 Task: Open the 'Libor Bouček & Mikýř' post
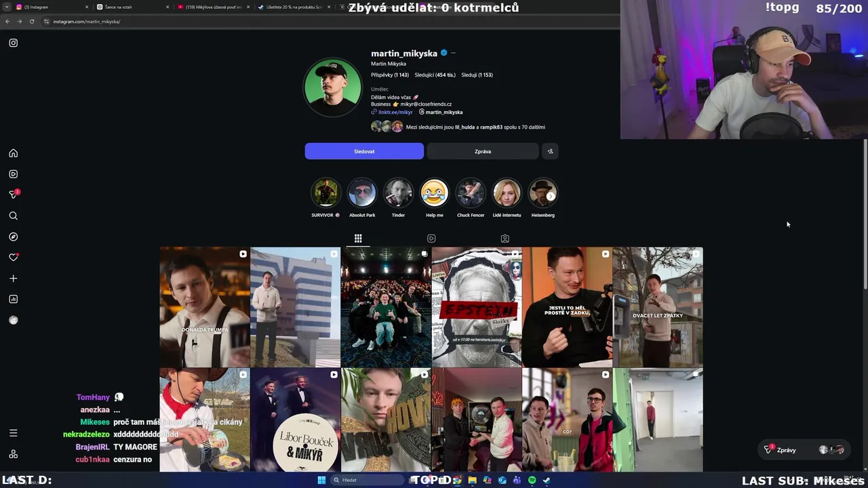(295, 420)
